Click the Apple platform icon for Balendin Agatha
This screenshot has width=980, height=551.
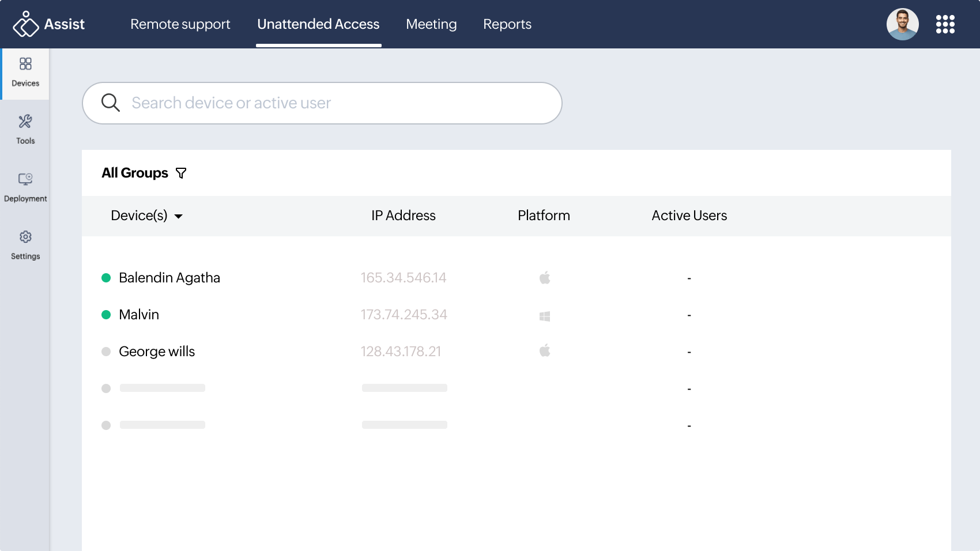(545, 278)
